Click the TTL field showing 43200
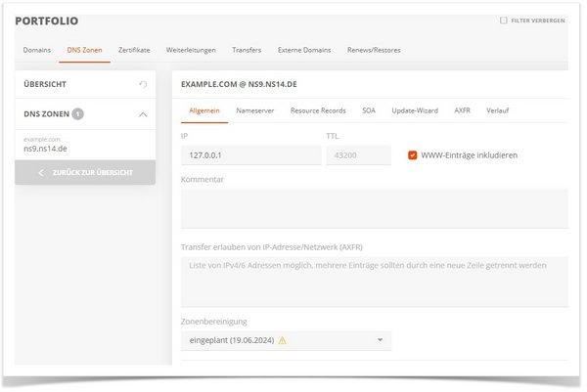The width and height of the screenshot is (587, 392). (x=358, y=155)
